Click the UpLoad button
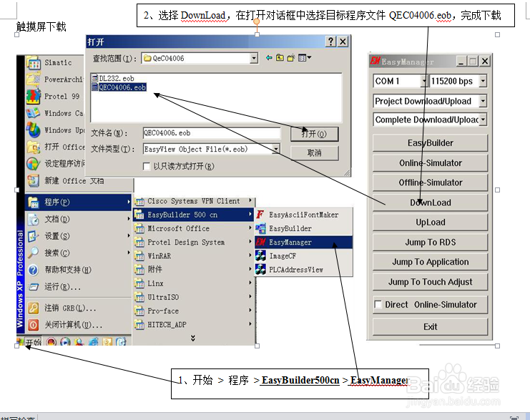This screenshot has height=420, width=530. 431,223
